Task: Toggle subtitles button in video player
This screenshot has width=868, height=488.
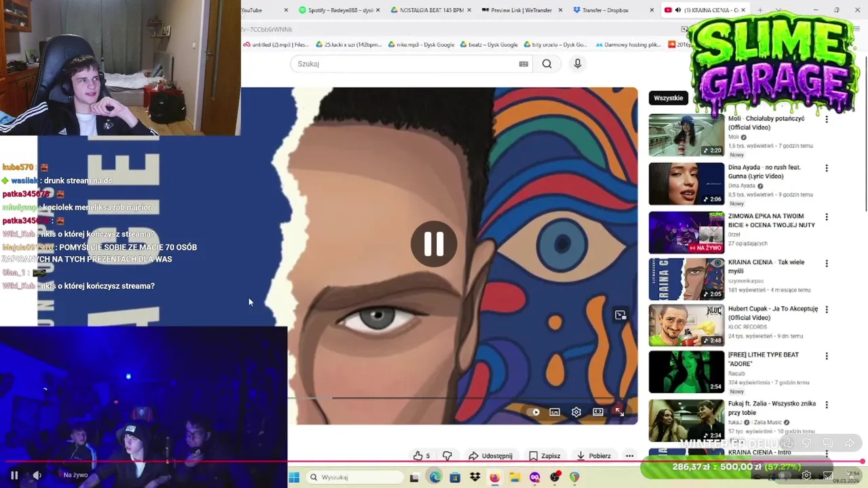Action: (555, 411)
